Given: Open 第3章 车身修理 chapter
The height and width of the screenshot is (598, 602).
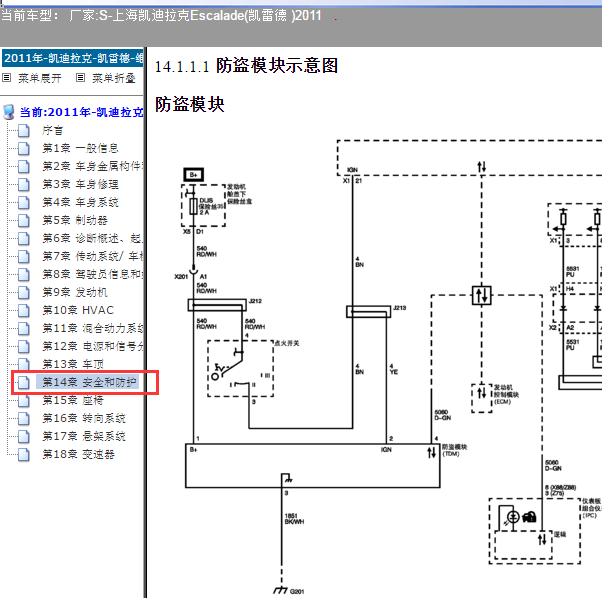Looking at the screenshot, I should point(80,185).
